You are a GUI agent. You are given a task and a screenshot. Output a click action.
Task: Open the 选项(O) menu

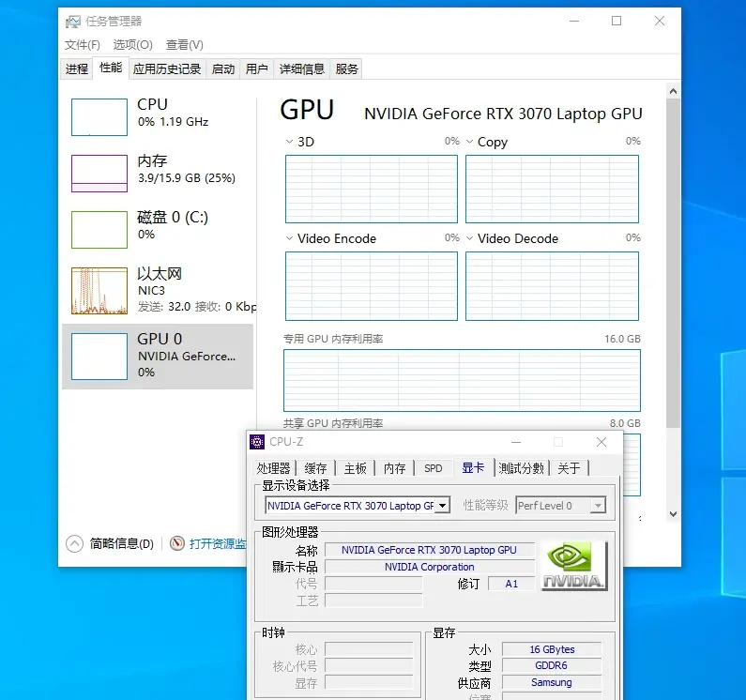(132, 45)
